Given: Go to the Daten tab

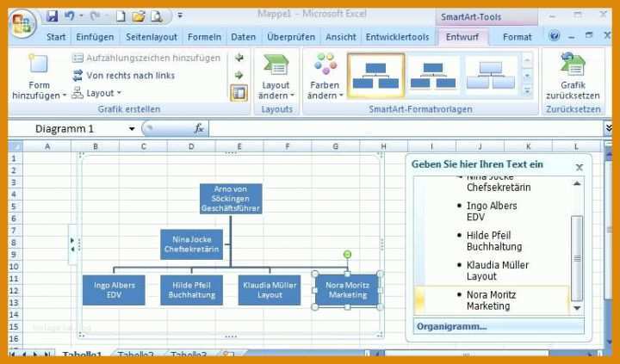Looking at the screenshot, I should coord(243,37).
